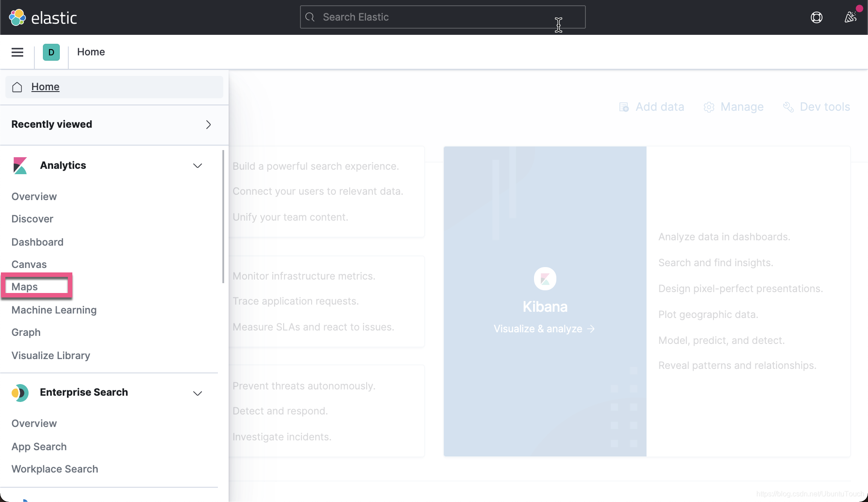Screen dimensions: 868x502
Task: Open the newsfeed celebration icon
Action: (851, 17)
